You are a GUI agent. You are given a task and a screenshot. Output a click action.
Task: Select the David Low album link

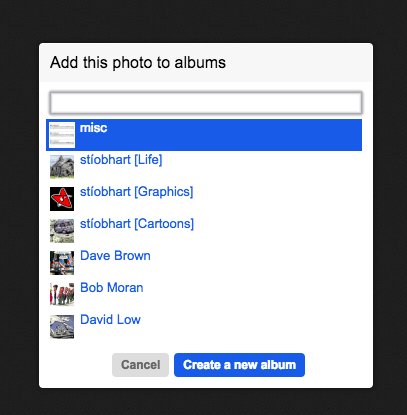pos(110,320)
